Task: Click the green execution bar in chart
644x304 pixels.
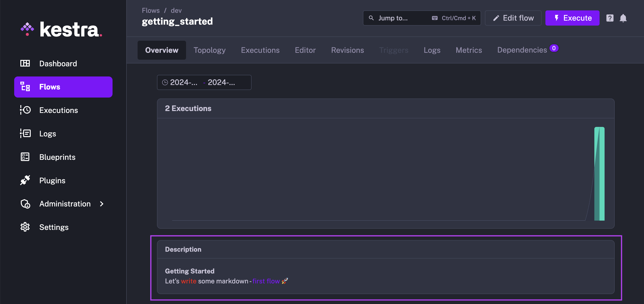Action: pos(599,174)
